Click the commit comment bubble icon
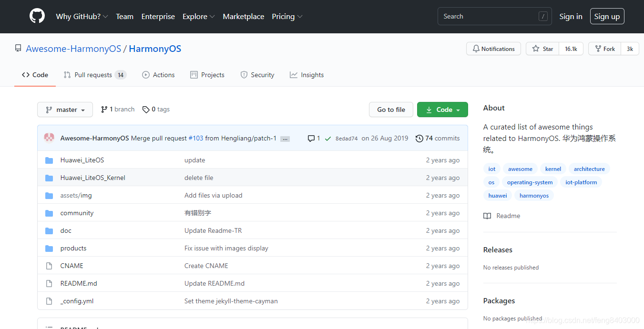The height and width of the screenshot is (329, 644). tap(311, 139)
